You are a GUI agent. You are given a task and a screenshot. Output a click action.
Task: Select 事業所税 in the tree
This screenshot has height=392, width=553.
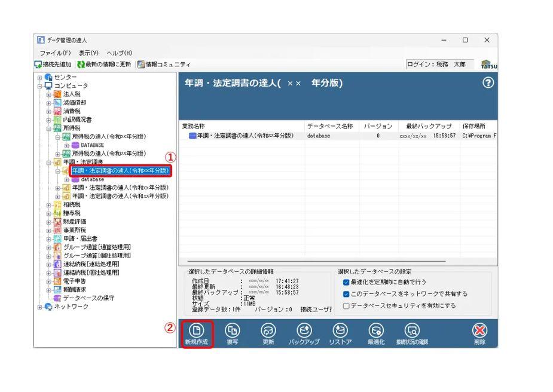coord(74,230)
